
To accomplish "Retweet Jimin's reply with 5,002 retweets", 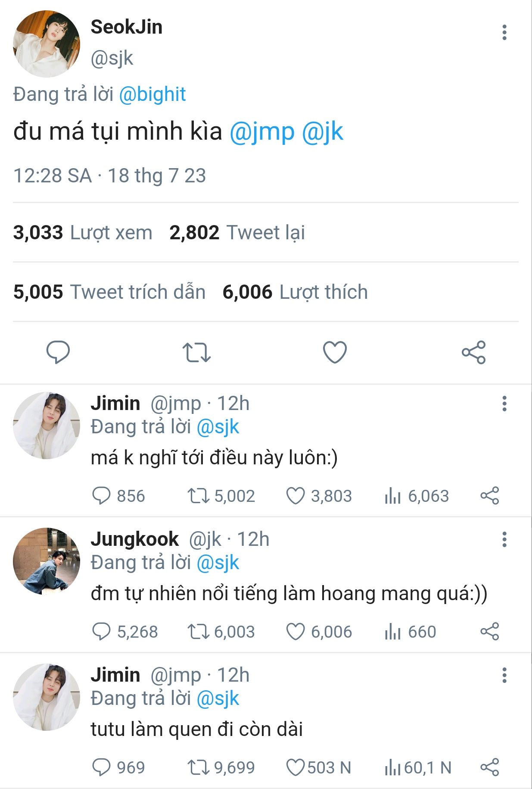I will pyautogui.click(x=198, y=496).
